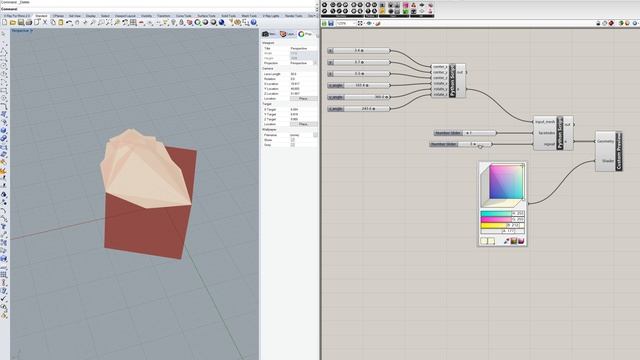Click the Number Slider feeding repeat
Screen dimensions: 640x360
point(461,144)
